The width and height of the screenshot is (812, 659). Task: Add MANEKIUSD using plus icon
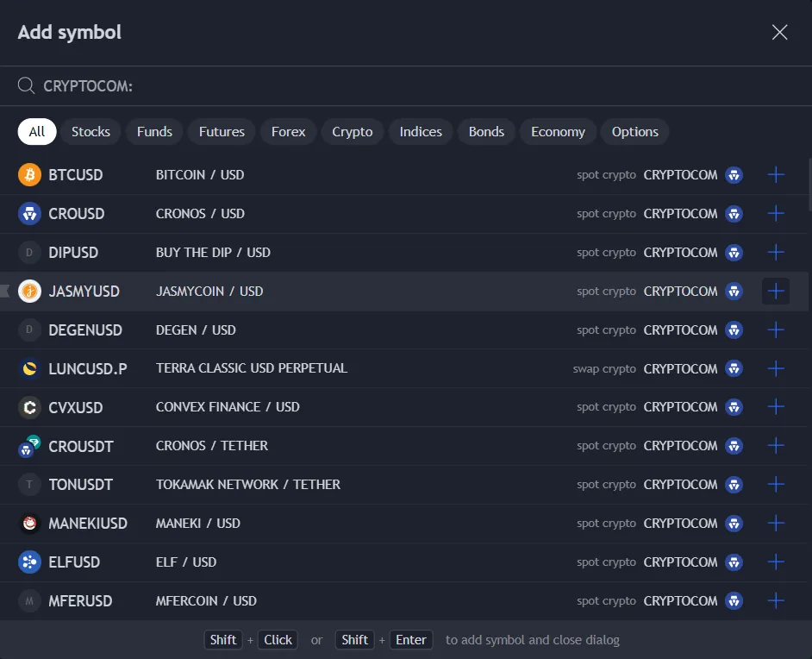(775, 524)
